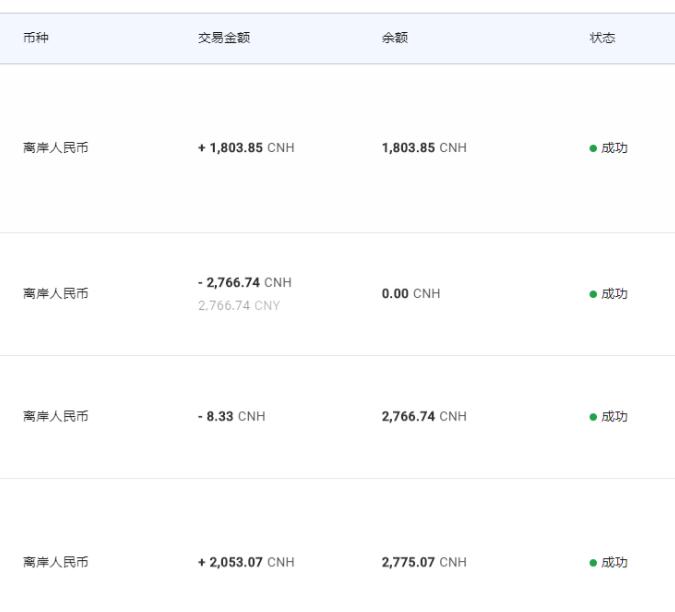Image resolution: width=675 pixels, height=612 pixels.
Task: Click the green status dot in the 0.00 balance row
Action: tap(593, 294)
